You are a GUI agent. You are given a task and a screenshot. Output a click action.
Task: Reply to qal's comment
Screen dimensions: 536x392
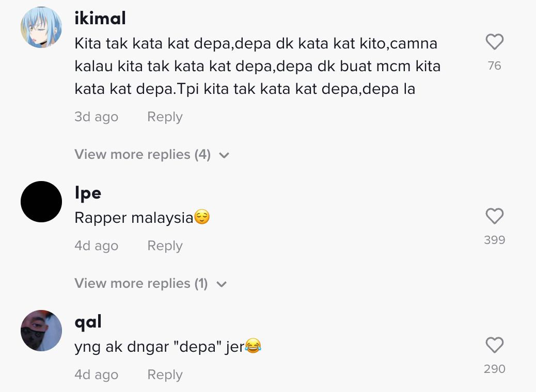pos(165,375)
